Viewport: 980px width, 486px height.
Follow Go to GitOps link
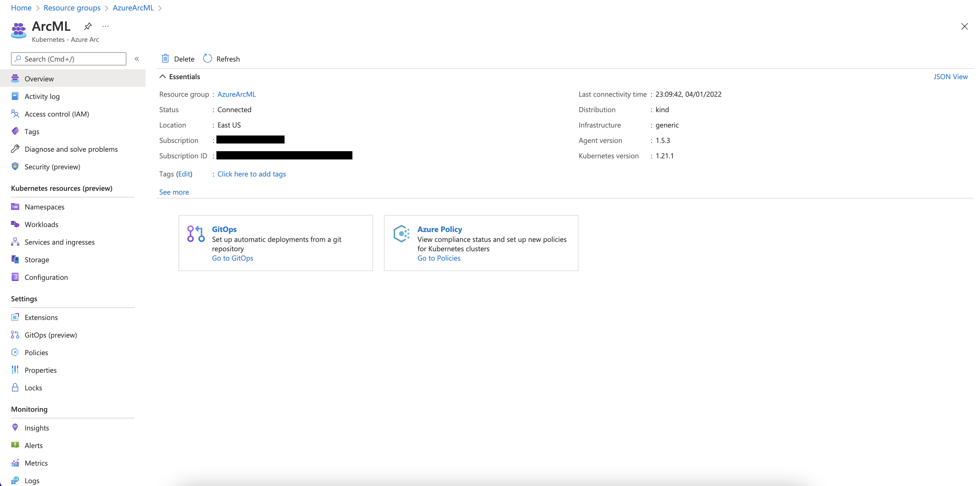click(232, 258)
